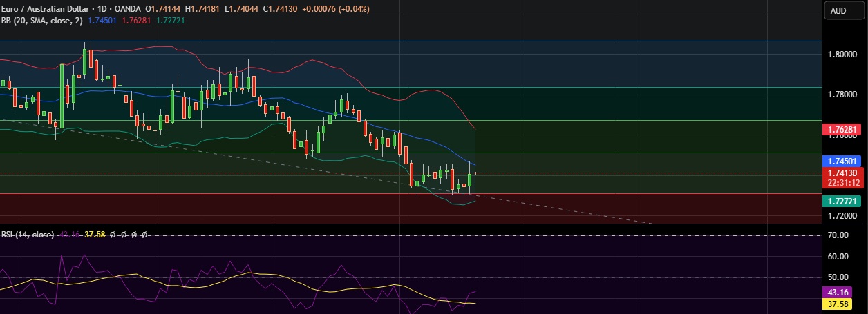Image resolution: width=868 pixels, height=314 pixels.
Task: Click the 1.78000 price scale label
Action: [842, 95]
